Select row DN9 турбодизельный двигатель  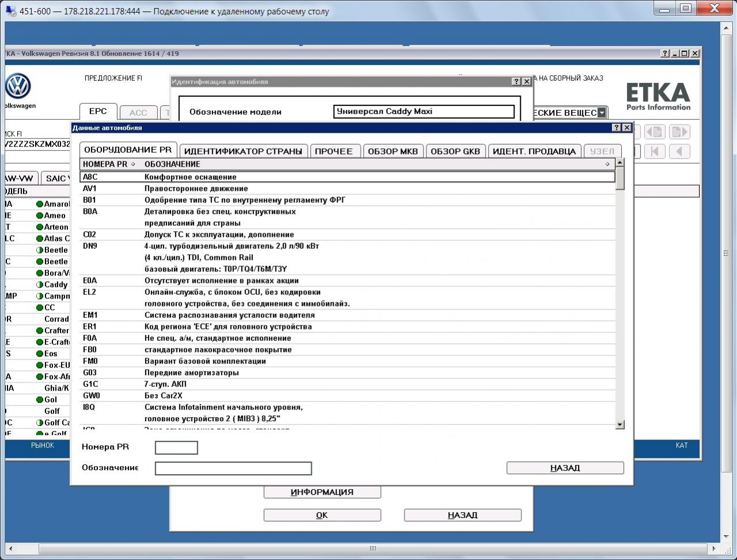click(348, 258)
